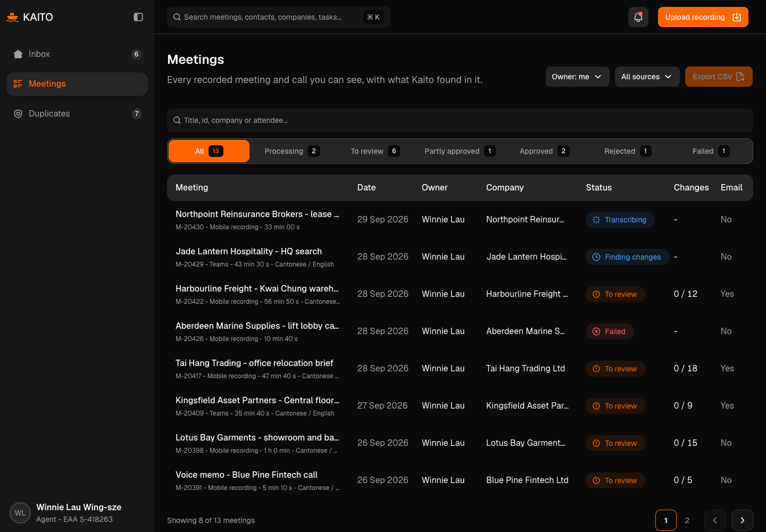Switch to the To review tab
The image size is (766, 532).
375,151
